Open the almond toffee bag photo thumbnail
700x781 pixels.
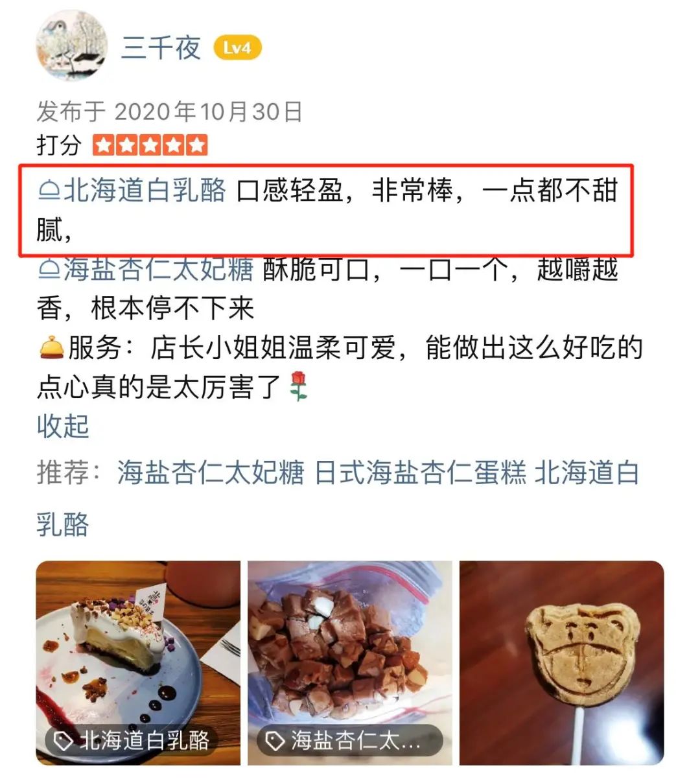point(350,663)
